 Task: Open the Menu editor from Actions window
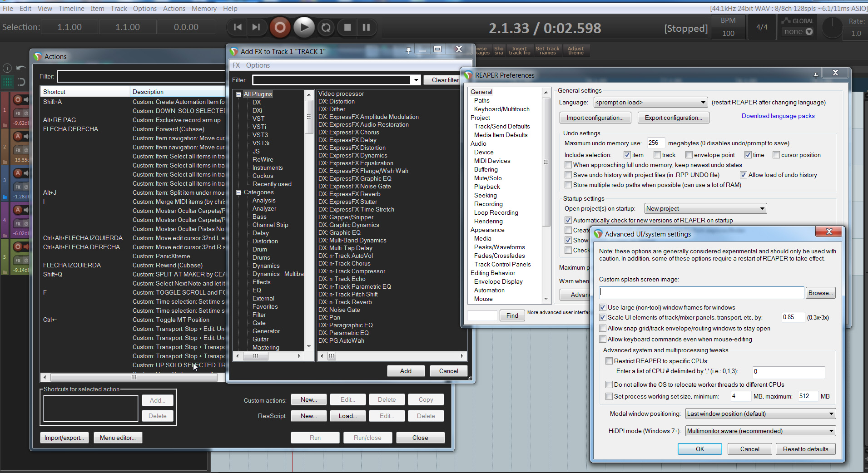coord(118,438)
